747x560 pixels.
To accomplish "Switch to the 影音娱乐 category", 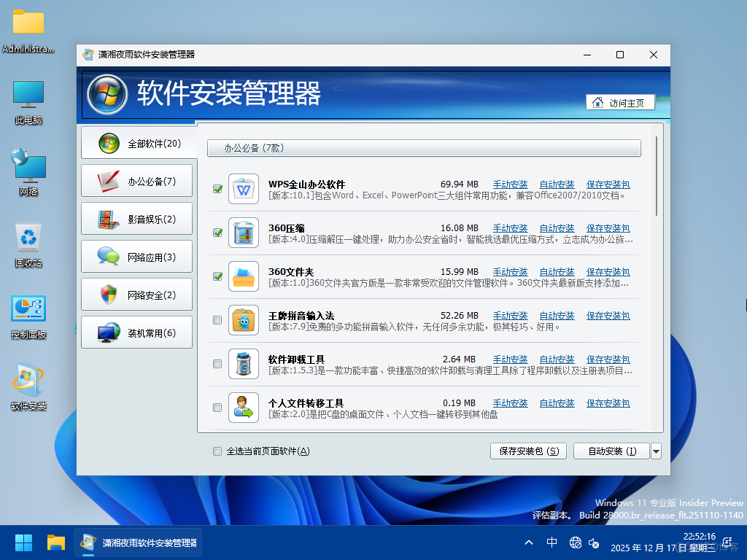I will 136,218.
